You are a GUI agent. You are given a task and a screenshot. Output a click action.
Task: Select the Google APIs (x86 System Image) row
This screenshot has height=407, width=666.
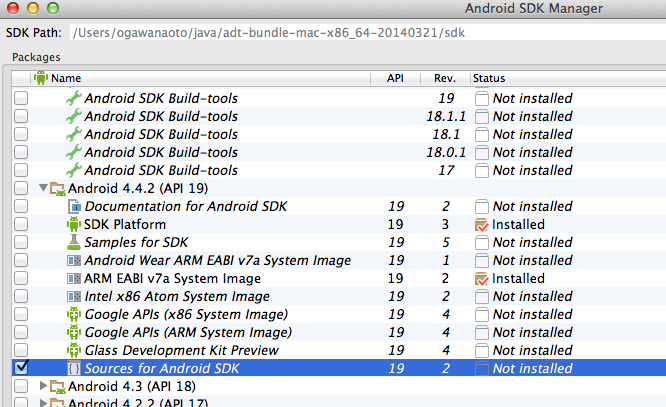(x=339, y=314)
